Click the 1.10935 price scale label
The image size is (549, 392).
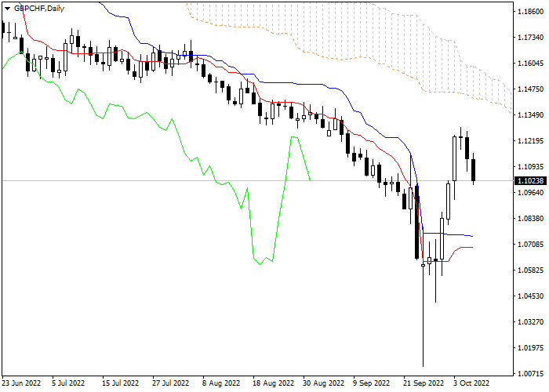pos(531,166)
